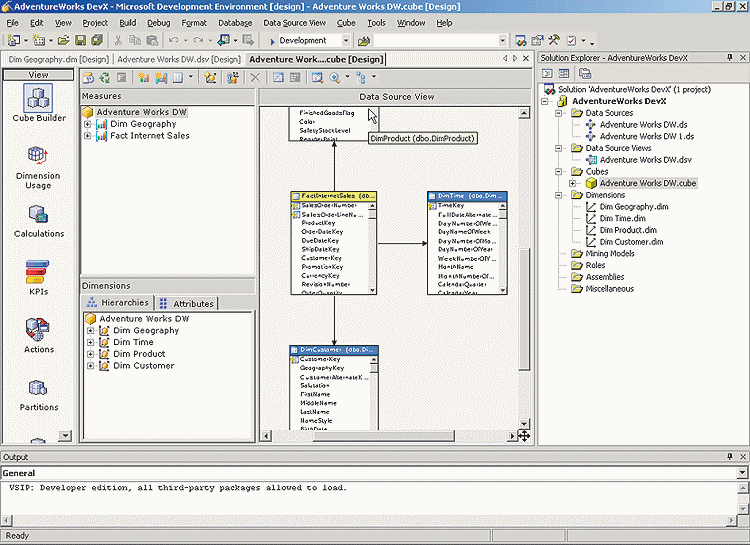Close the Solution Explorer panel
The image size is (750, 545).
[743, 57]
